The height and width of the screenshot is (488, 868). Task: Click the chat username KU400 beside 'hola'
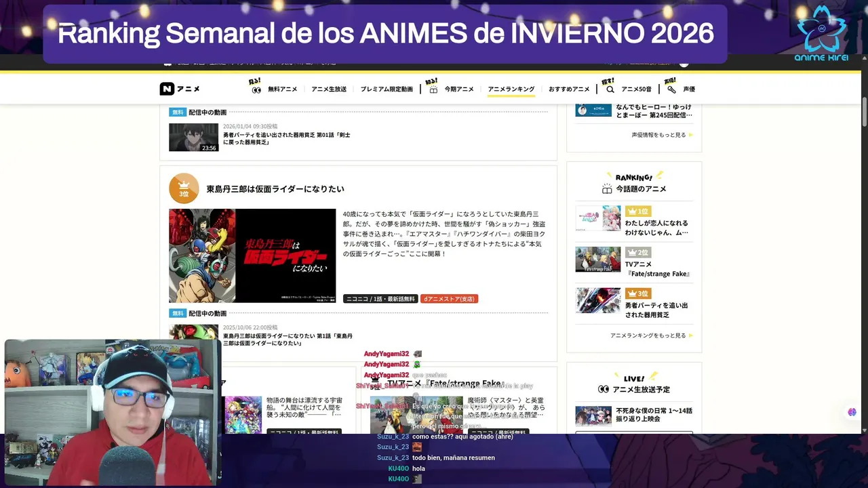click(x=399, y=468)
